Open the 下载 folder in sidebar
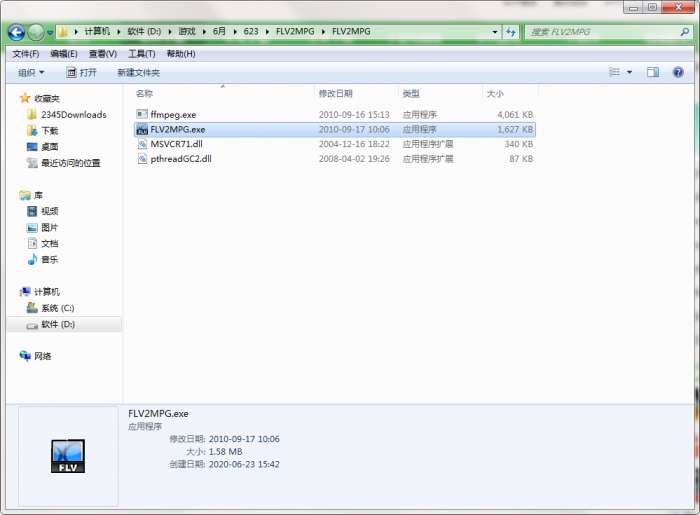 tap(50, 131)
